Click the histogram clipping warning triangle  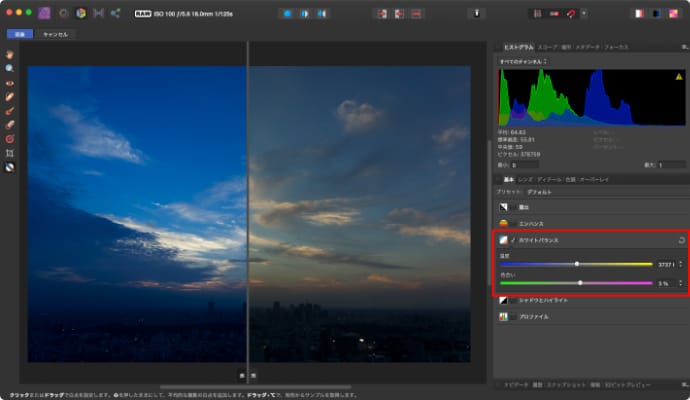pos(677,76)
